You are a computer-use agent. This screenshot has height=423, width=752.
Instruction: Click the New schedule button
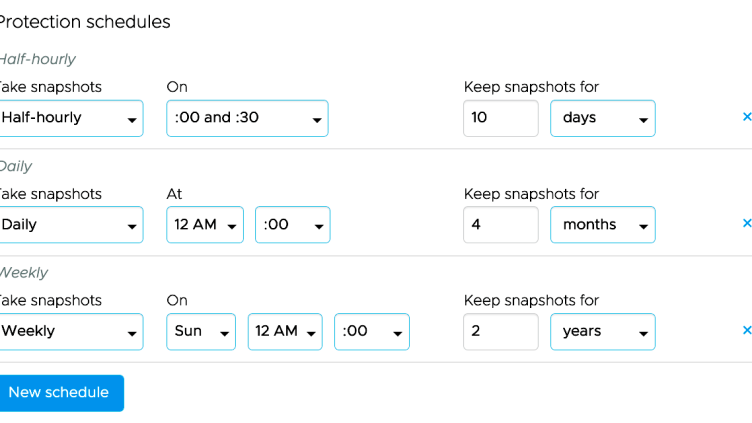[59, 393]
